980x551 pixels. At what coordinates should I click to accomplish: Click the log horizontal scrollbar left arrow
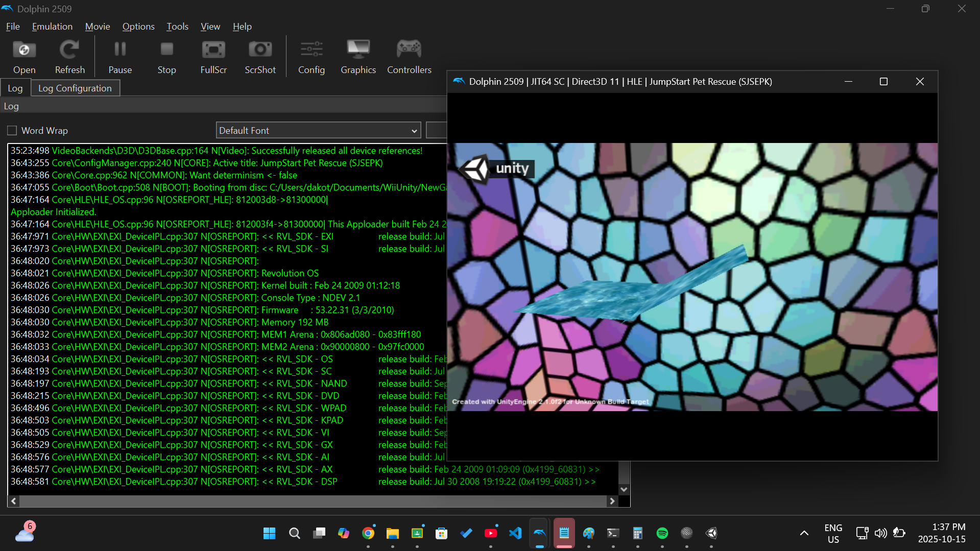(x=14, y=501)
